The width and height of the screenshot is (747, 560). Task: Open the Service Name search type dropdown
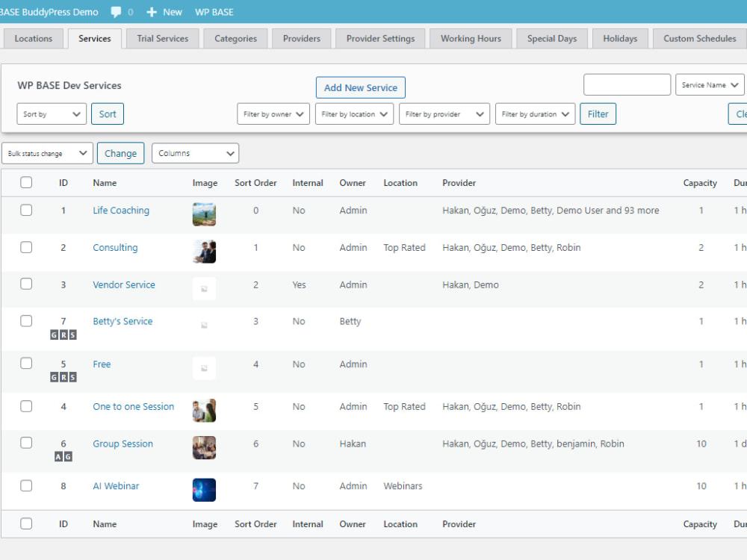point(710,85)
